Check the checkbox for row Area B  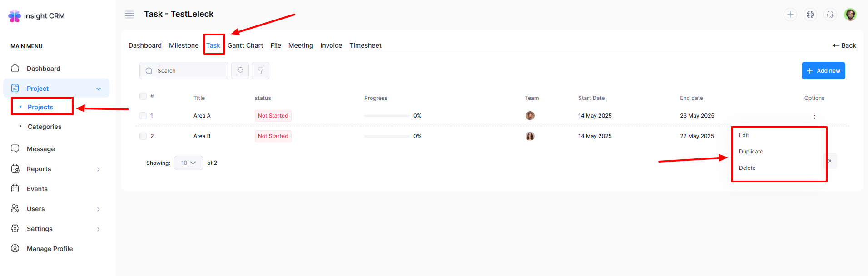pos(143,136)
